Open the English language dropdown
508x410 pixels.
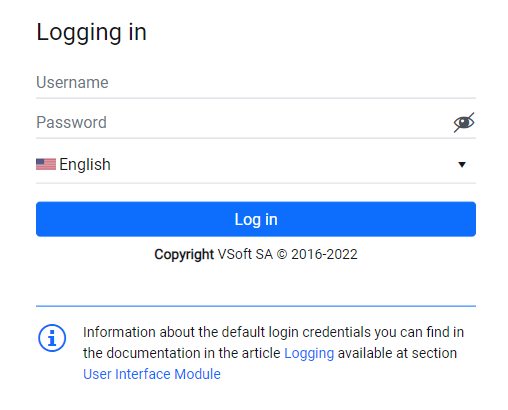(256, 164)
